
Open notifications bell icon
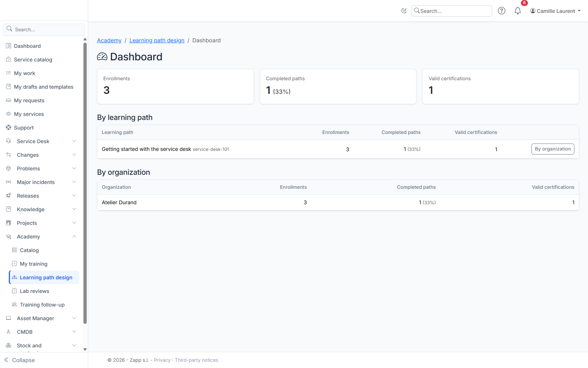coord(518,11)
